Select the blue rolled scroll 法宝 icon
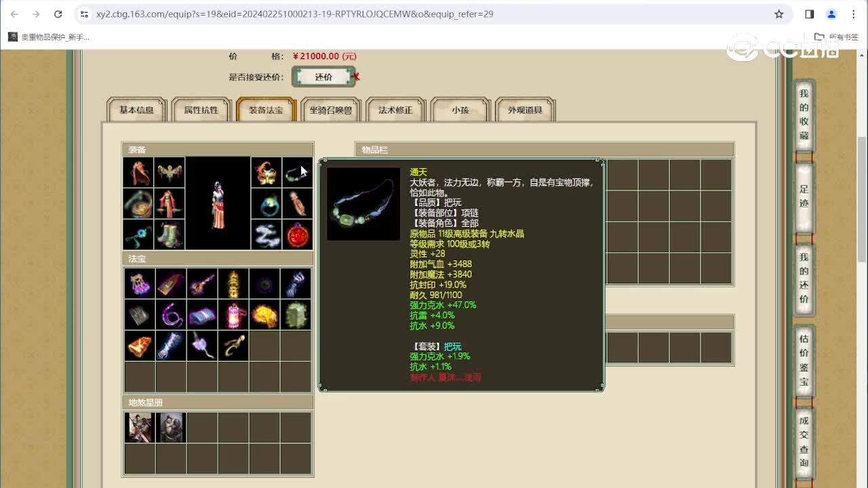 tap(202, 314)
